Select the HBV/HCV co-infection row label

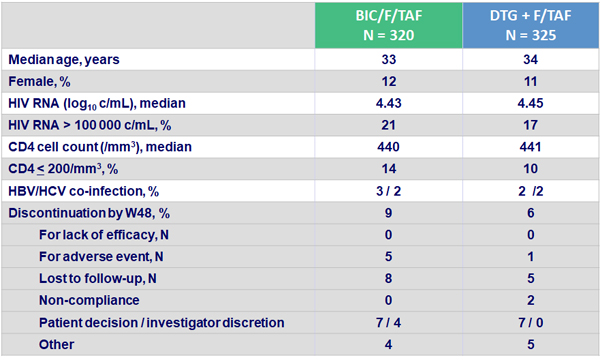(83, 191)
